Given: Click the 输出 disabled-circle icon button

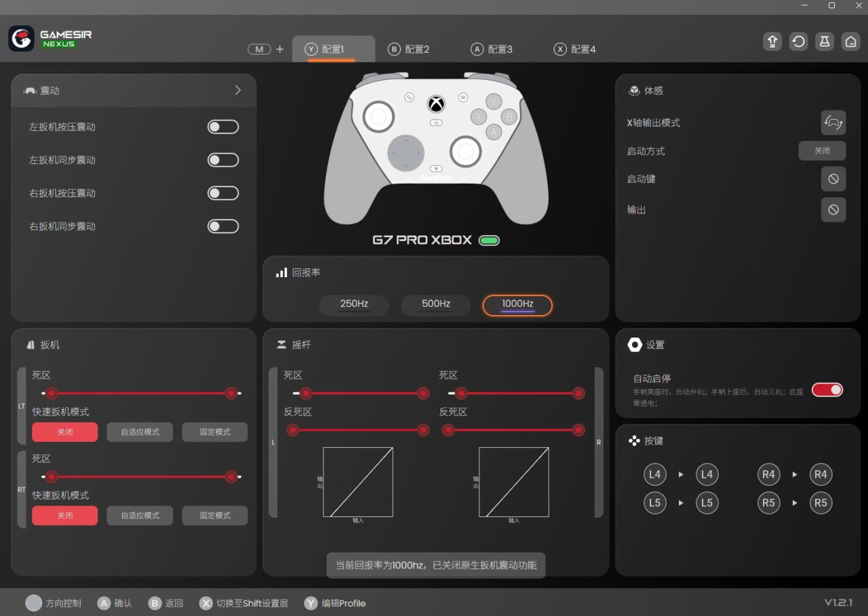Looking at the screenshot, I should [833, 210].
